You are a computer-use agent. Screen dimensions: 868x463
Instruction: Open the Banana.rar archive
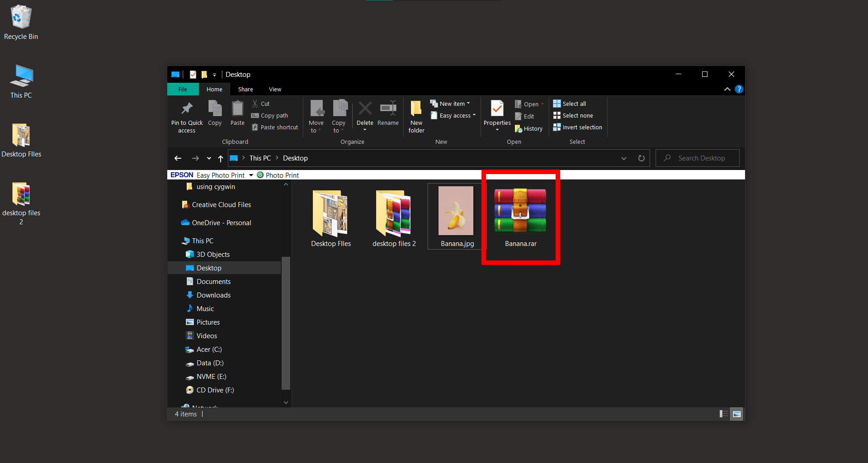point(520,210)
